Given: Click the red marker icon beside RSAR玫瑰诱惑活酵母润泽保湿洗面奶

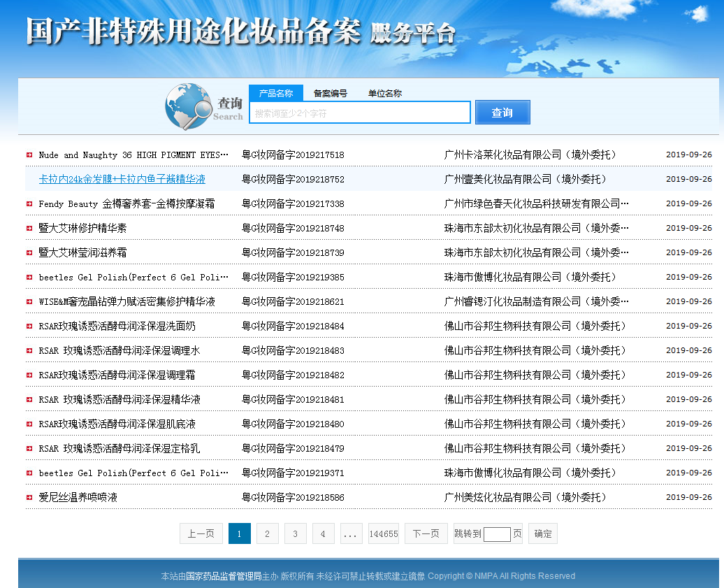Looking at the screenshot, I should tap(29, 325).
